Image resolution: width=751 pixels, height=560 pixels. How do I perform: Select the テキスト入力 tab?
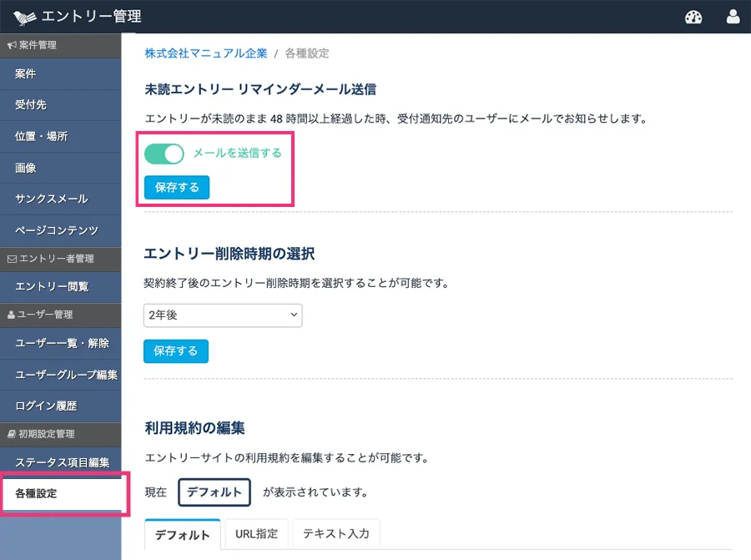point(336,533)
